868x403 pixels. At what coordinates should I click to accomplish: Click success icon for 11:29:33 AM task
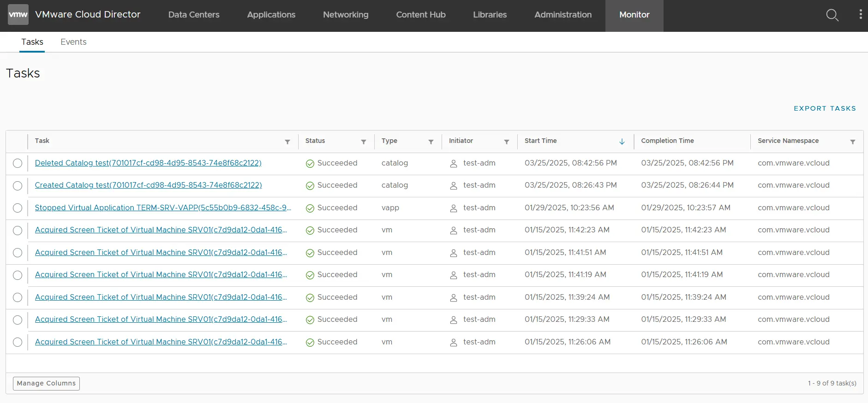310,320
